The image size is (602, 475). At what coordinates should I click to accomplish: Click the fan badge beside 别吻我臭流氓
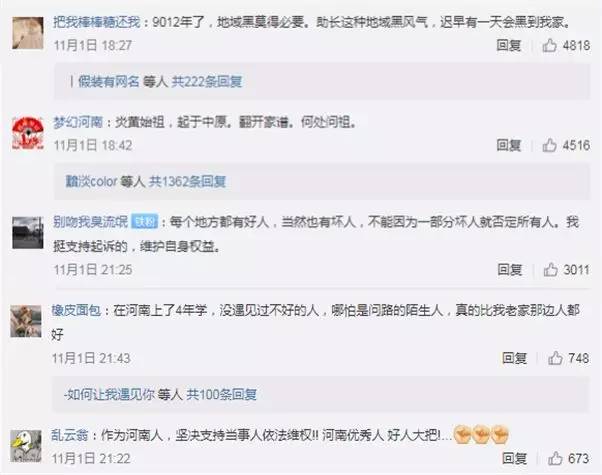(144, 222)
